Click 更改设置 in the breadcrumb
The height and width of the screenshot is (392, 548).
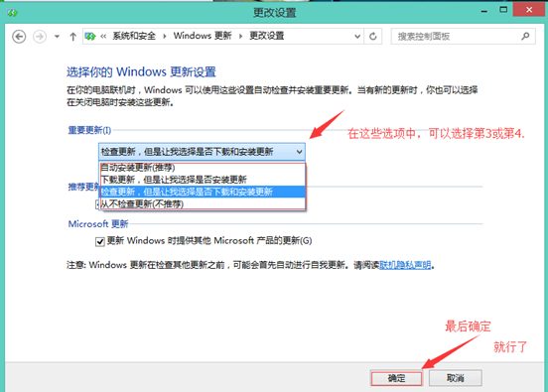click(x=267, y=36)
